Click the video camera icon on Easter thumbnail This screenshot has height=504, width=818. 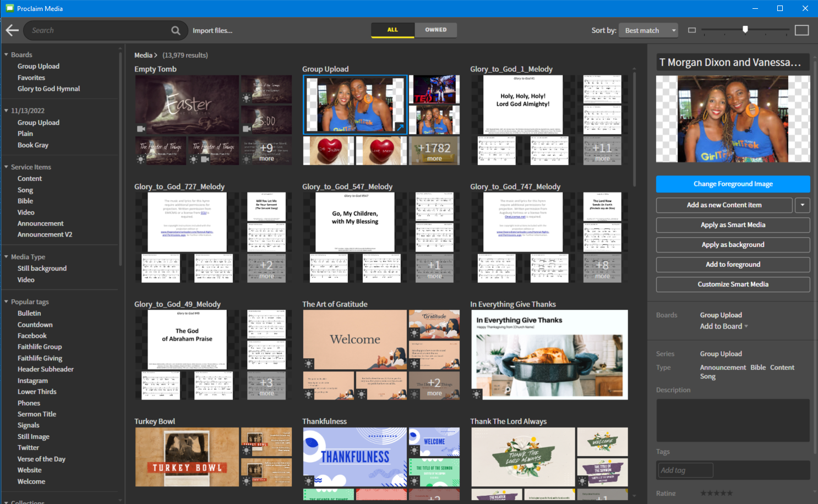141,129
